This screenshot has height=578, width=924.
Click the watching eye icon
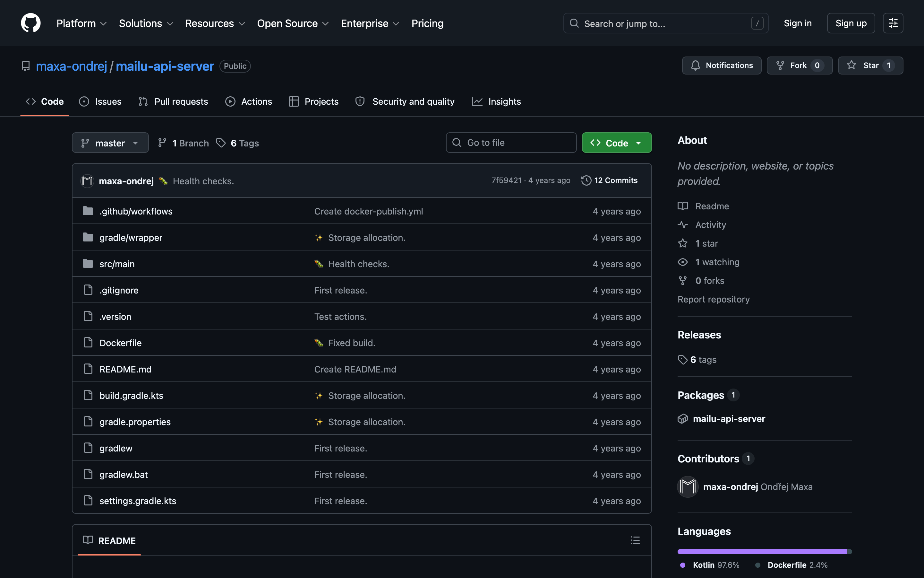click(683, 262)
